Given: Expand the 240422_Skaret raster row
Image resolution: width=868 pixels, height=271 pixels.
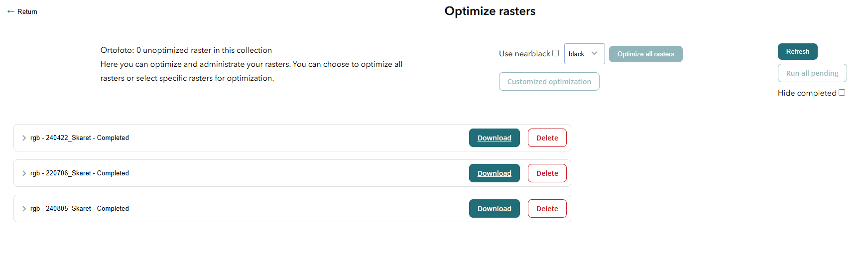Looking at the screenshot, I should (24, 138).
